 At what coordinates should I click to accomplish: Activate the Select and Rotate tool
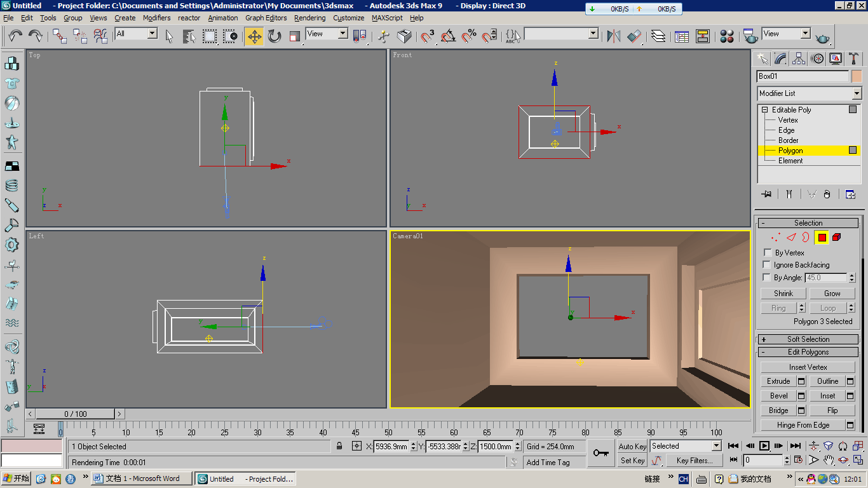pos(275,36)
